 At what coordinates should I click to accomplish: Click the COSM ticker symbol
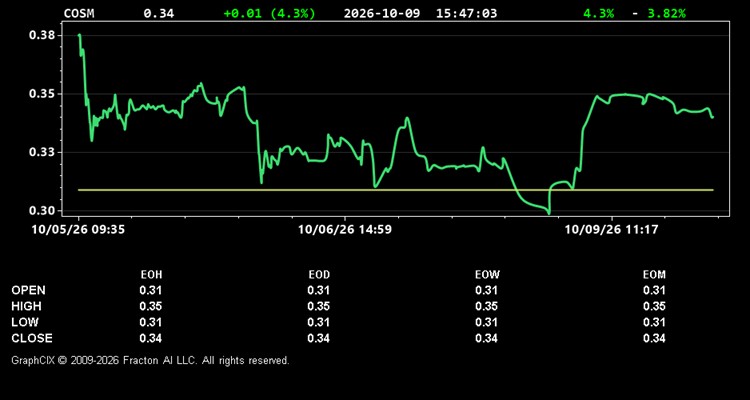[x=79, y=13]
